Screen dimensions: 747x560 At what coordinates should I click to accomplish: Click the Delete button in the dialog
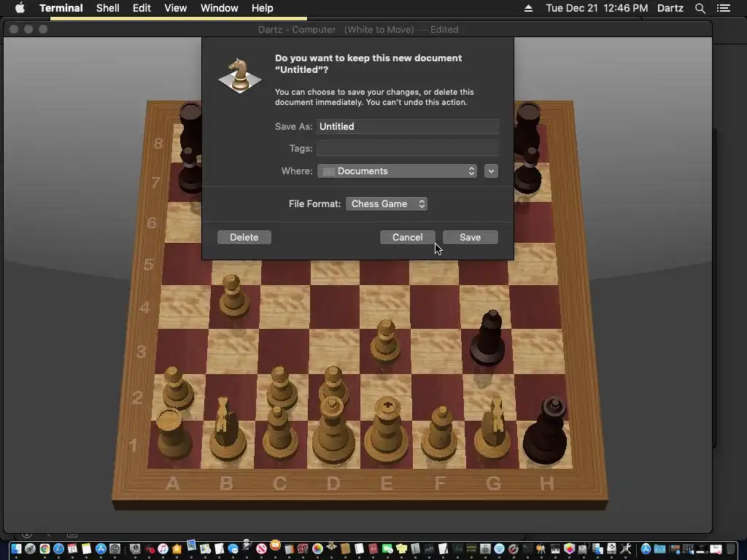click(244, 237)
